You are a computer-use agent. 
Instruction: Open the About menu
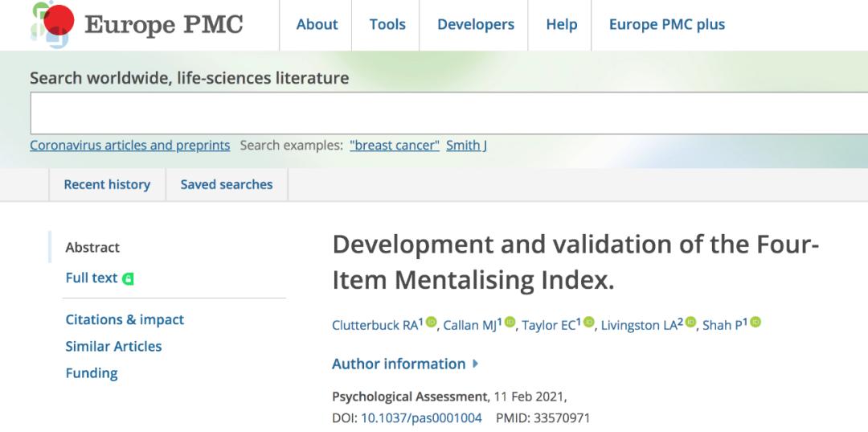click(x=317, y=24)
